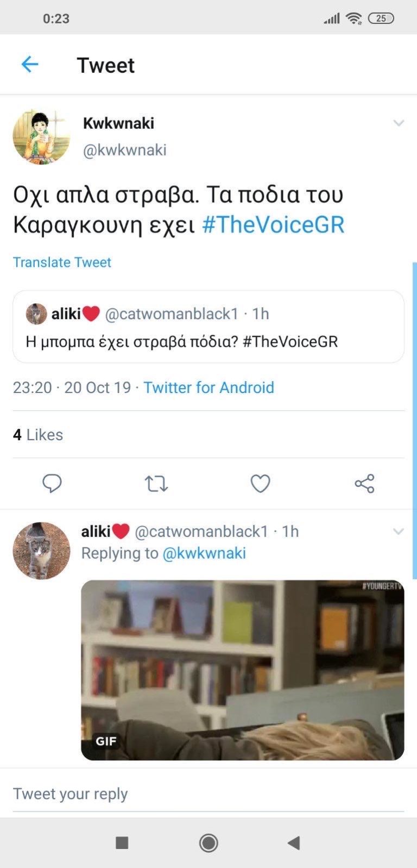Open aliki's cat avatar in the reply
The height and width of the screenshot is (868, 417).
[42, 551]
